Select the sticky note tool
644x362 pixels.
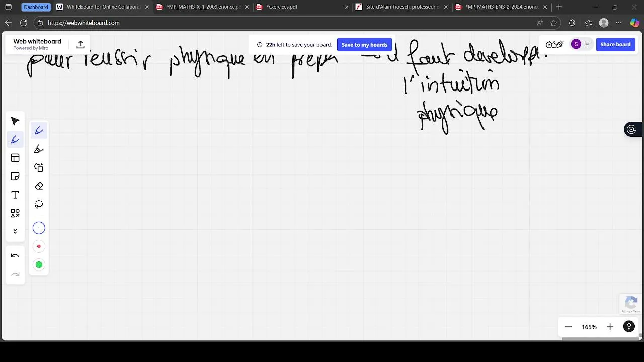(15, 176)
